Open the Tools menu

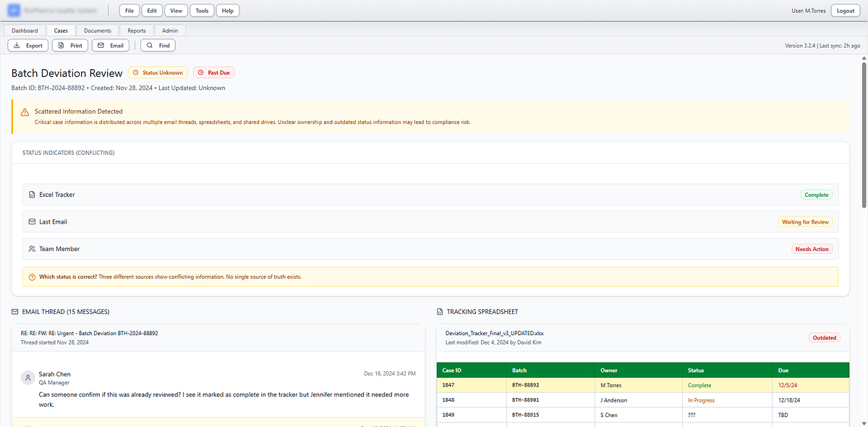pos(202,11)
